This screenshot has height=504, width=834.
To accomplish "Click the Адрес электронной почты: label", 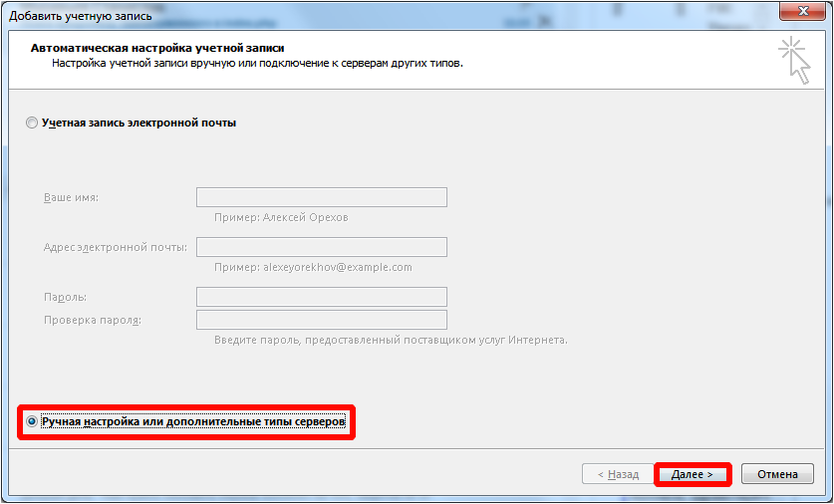I will pyautogui.click(x=115, y=247).
